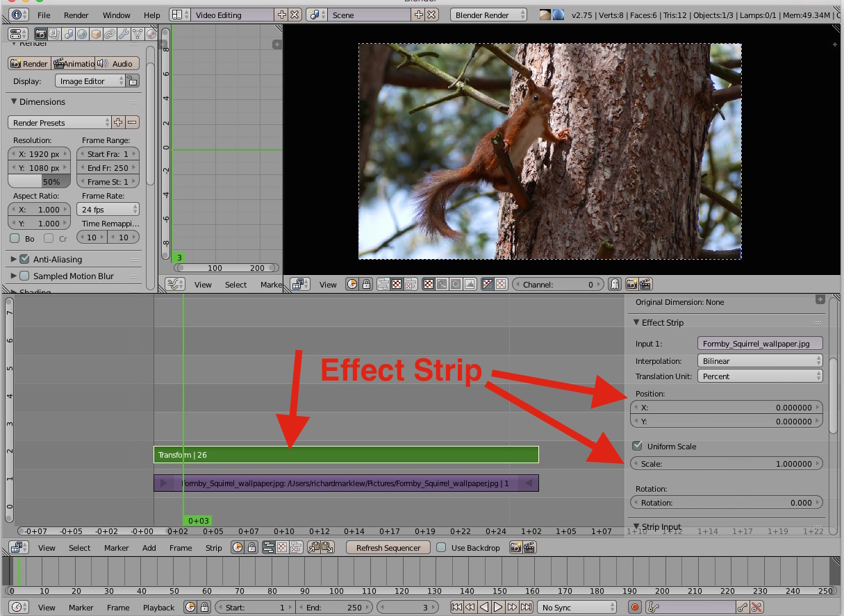Open the Constraints properties tab (chain icon)
Viewport: 844px width, 616px height.
(110, 33)
